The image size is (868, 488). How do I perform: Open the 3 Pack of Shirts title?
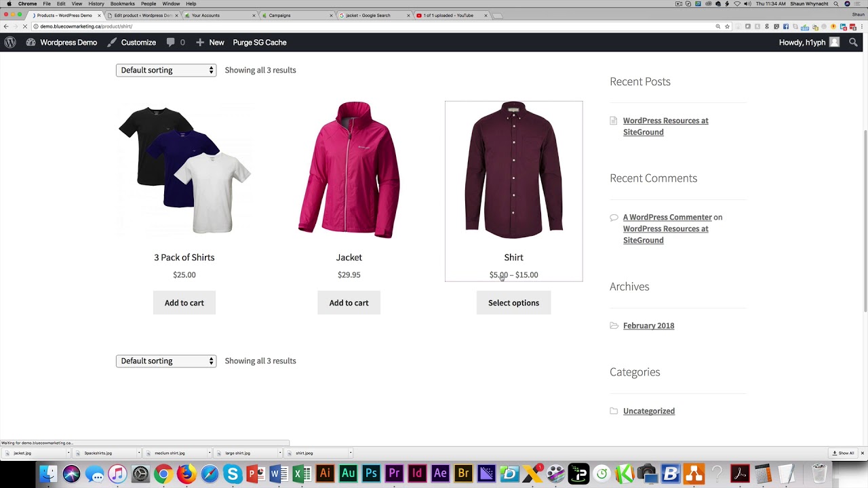click(184, 258)
